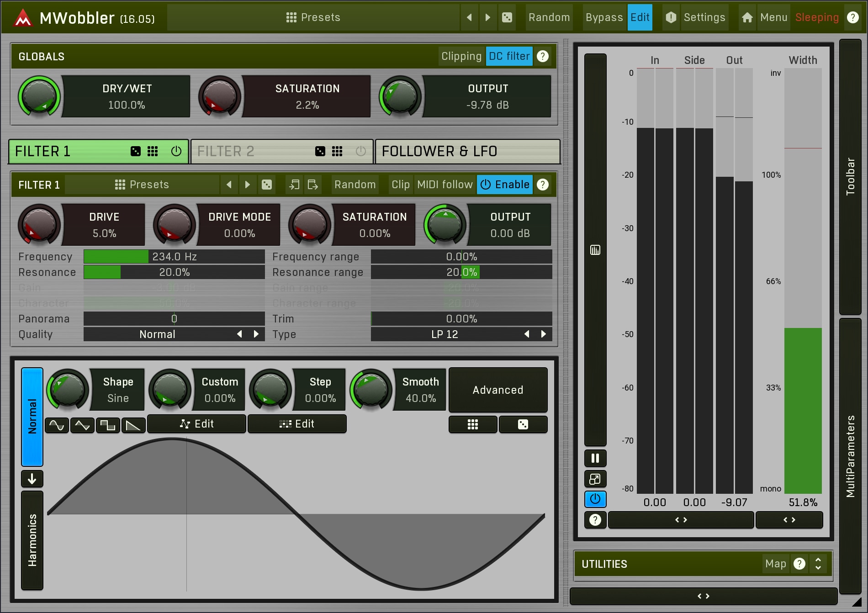Click the meter settings icon on vertical strip
Image resolution: width=868 pixels, height=613 pixels.
pyautogui.click(x=595, y=250)
